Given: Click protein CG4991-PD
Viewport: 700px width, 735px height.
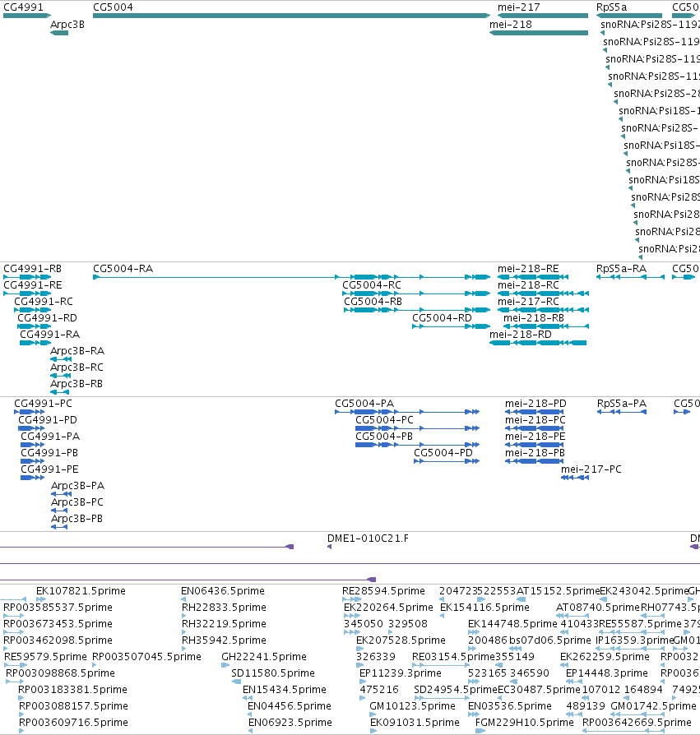Looking at the screenshot, I should [x=48, y=419].
